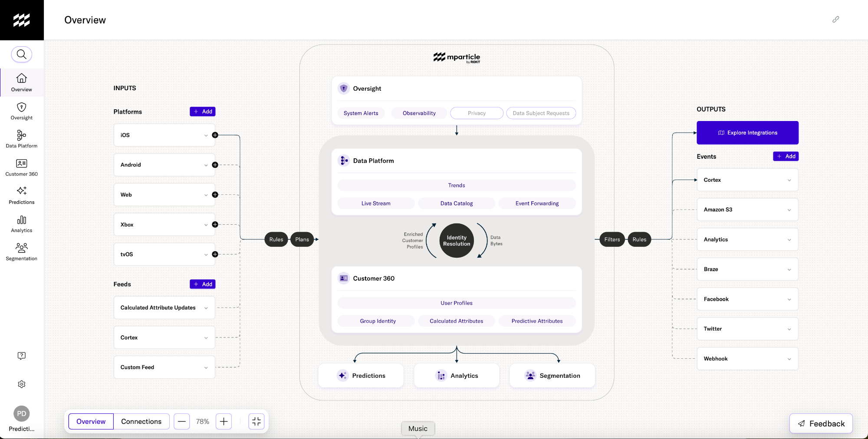
Task: Switch to the Overview tab in the bottom bar
Action: pyautogui.click(x=91, y=421)
